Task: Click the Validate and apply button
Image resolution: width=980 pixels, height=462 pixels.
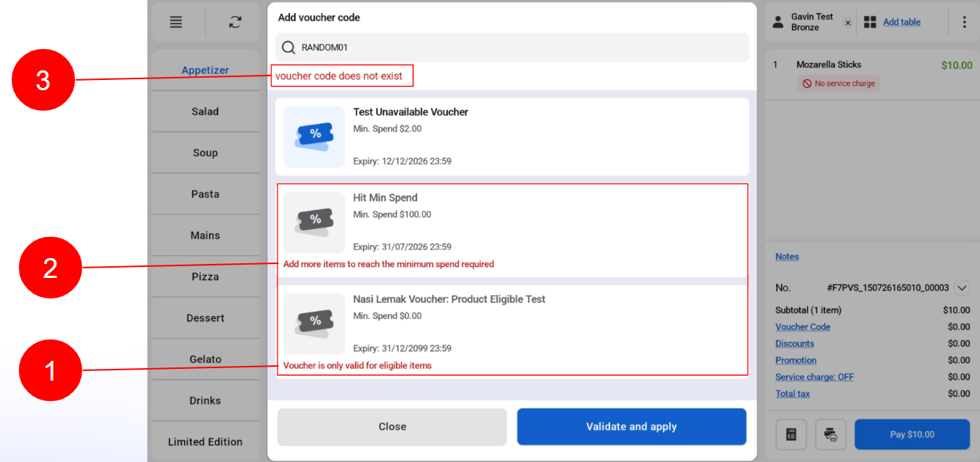Action: coord(631,427)
